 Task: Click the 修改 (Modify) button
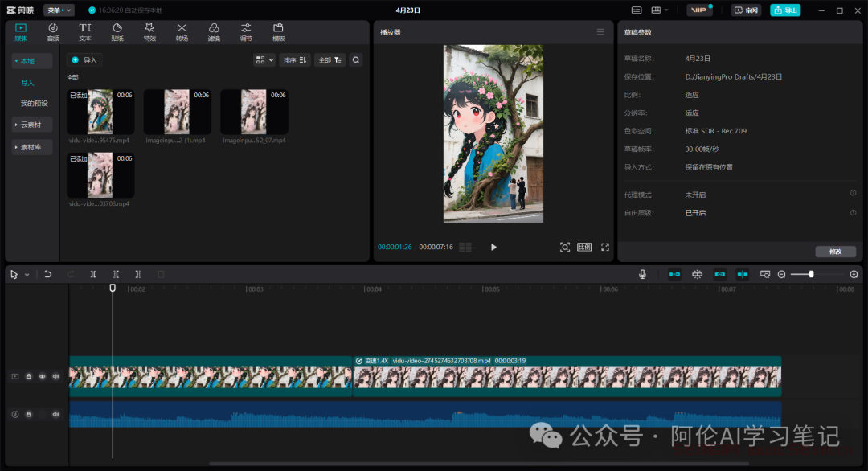click(835, 252)
